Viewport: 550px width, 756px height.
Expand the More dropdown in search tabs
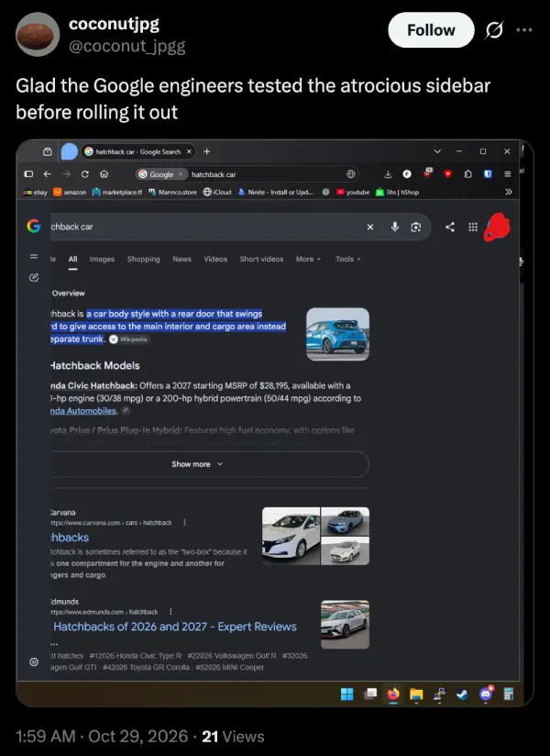pyautogui.click(x=308, y=259)
